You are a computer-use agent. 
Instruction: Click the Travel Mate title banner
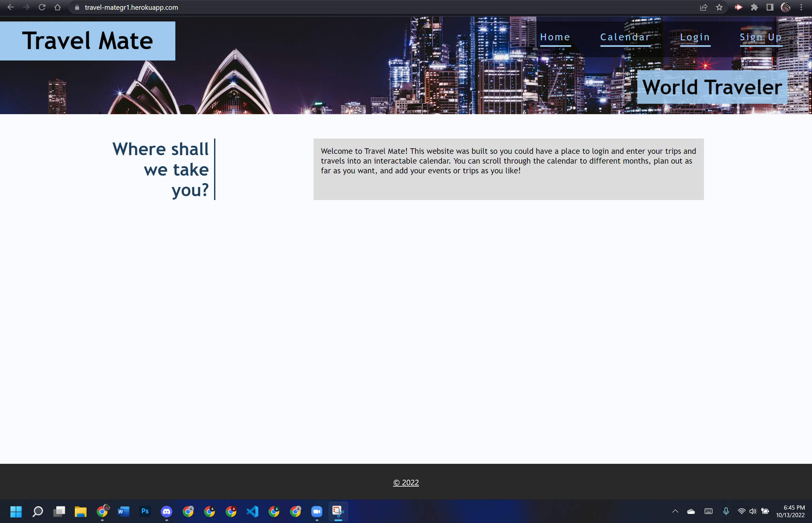pos(88,41)
